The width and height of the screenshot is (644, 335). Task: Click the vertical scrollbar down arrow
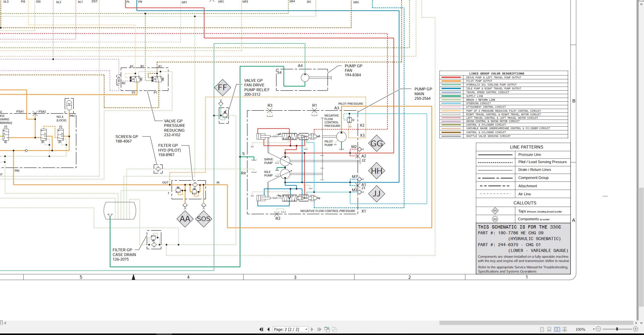[641, 323]
